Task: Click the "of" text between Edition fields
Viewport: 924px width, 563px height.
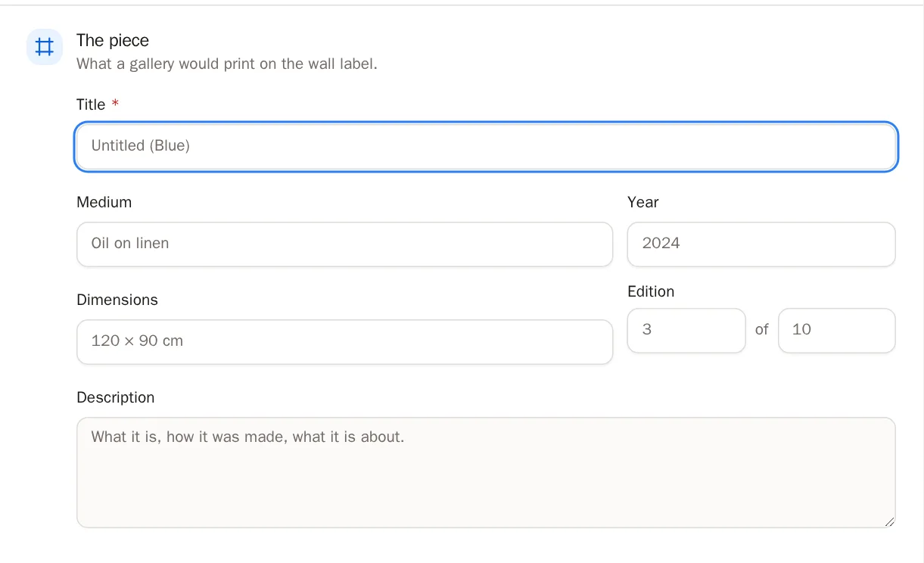Action: point(761,330)
